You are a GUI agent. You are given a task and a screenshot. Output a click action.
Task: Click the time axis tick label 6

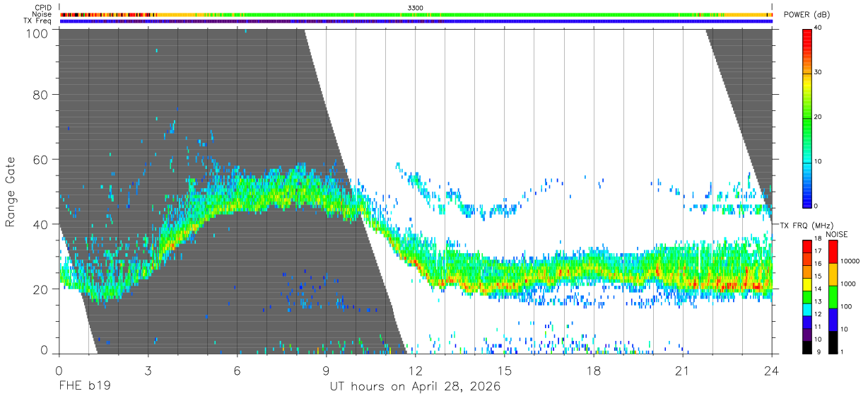tap(237, 370)
